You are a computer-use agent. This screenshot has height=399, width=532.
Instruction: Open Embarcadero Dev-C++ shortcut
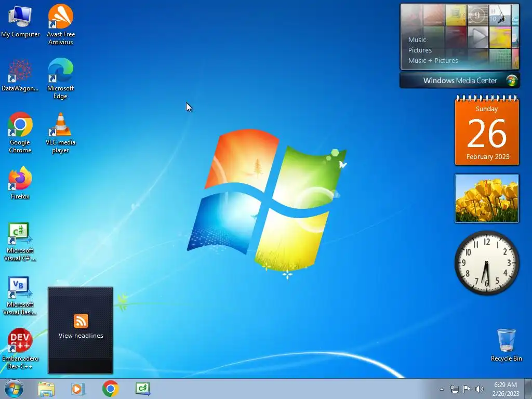click(20, 349)
